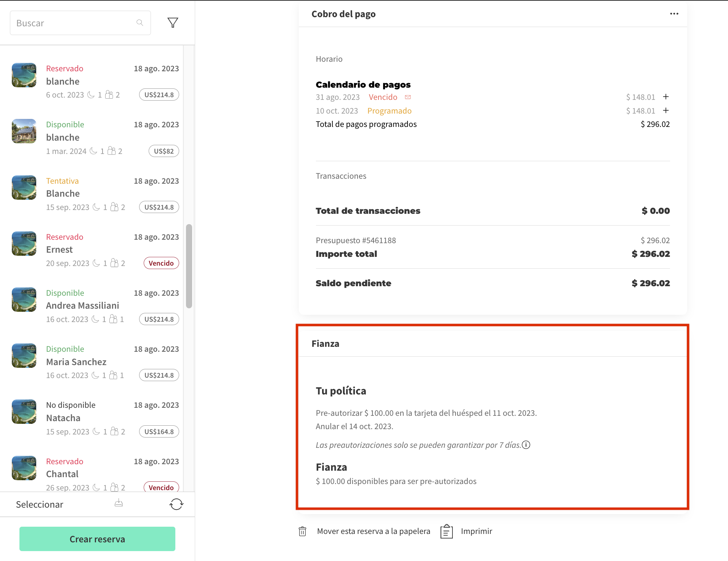Screen dimensions: 728x561
Task: Expand the 31 ago. 2023 payment row
Action: (x=666, y=97)
